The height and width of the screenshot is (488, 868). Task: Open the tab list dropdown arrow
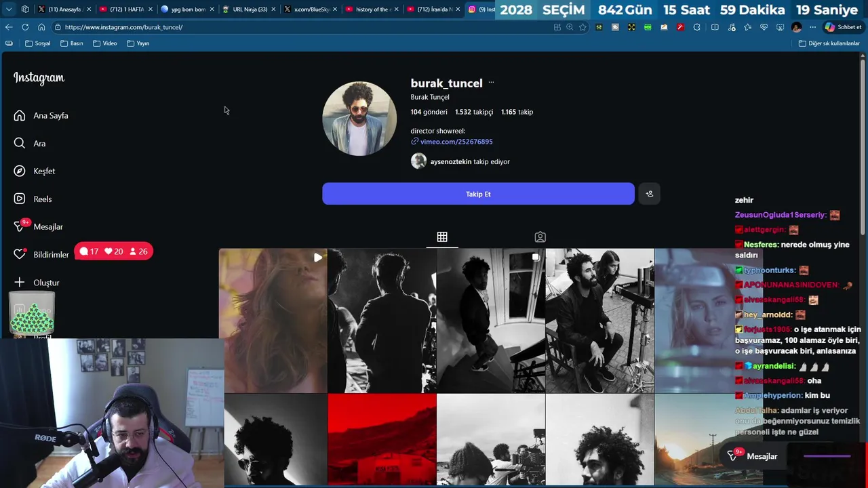(9, 9)
